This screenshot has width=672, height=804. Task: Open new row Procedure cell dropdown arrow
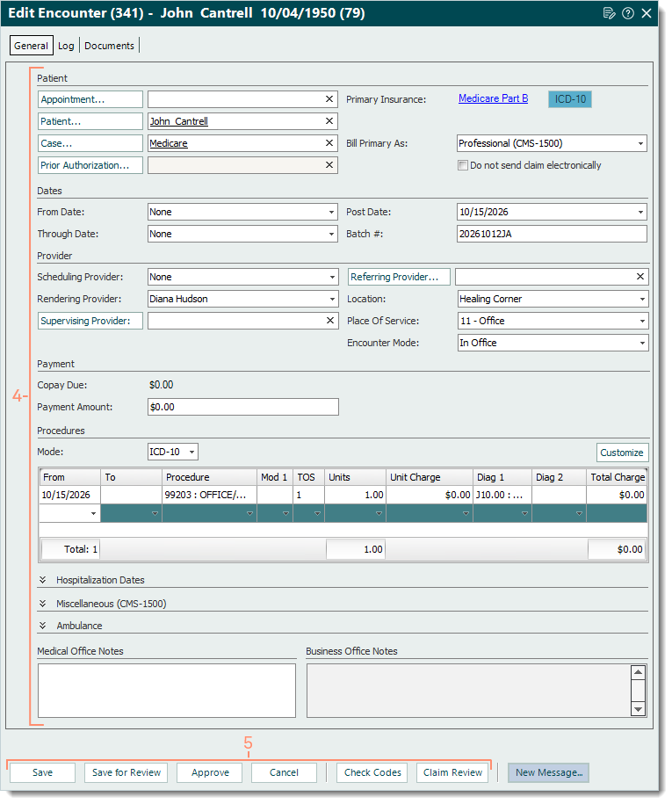(x=249, y=513)
